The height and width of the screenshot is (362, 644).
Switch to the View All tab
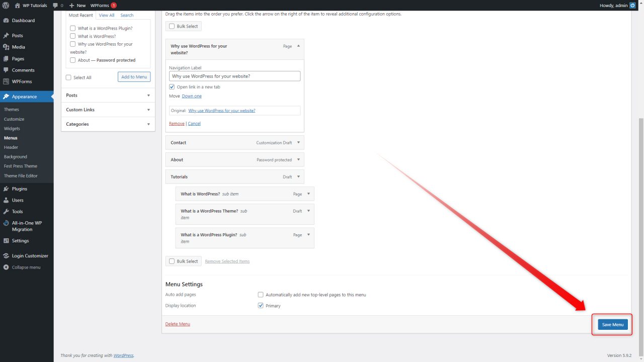point(106,15)
